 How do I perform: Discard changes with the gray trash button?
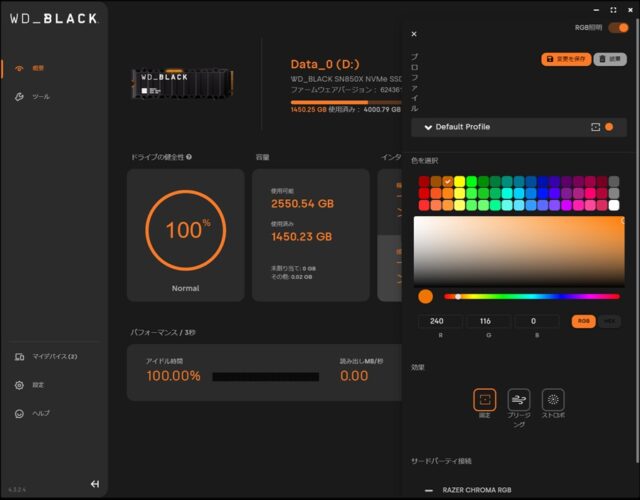click(x=610, y=59)
